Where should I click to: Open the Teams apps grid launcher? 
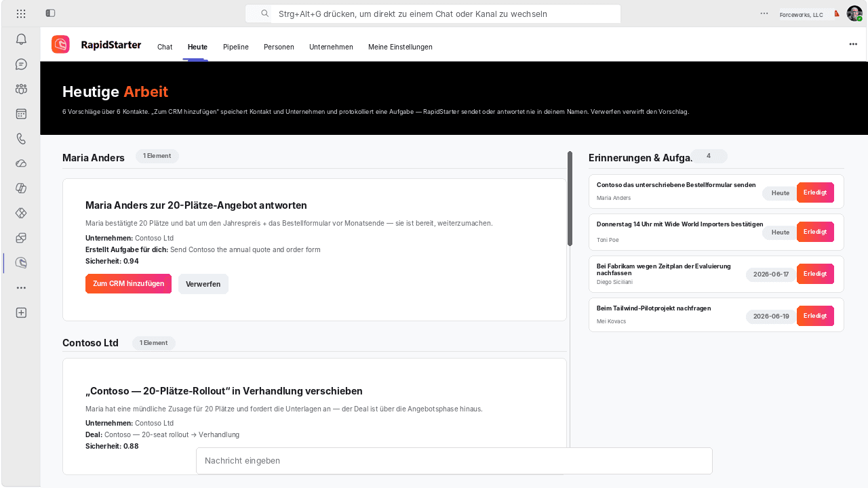tap(21, 14)
